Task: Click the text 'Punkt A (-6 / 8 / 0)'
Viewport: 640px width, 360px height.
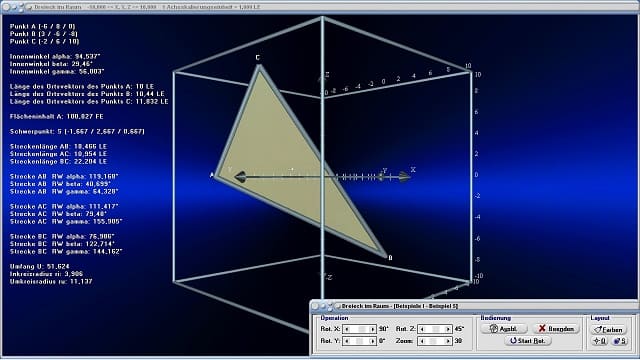Action: point(42,26)
